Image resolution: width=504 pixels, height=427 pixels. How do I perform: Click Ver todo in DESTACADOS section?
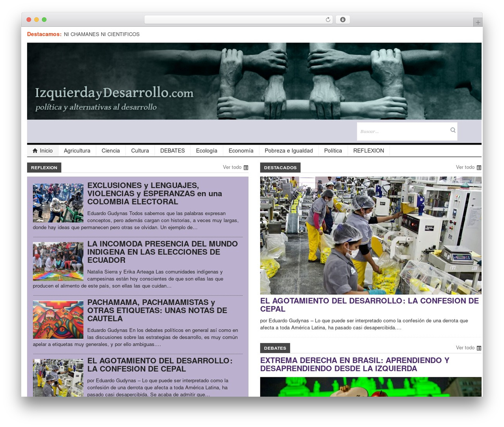pos(465,167)
